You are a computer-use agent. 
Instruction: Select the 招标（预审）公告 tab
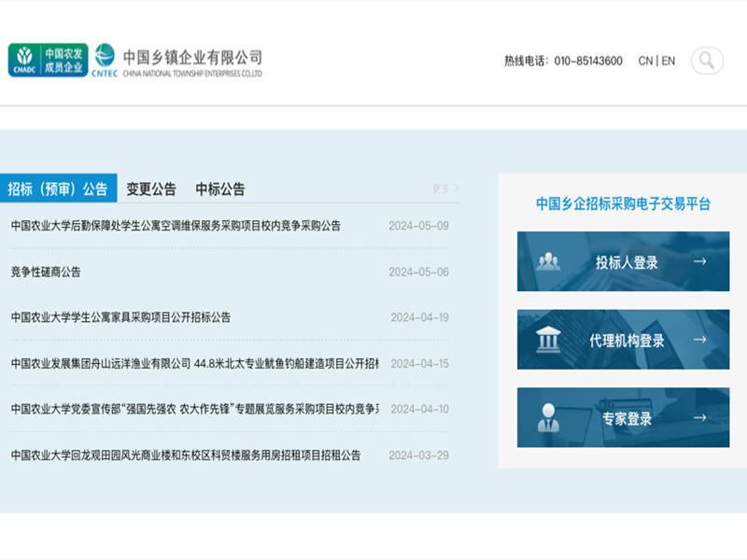click(58, 189)
